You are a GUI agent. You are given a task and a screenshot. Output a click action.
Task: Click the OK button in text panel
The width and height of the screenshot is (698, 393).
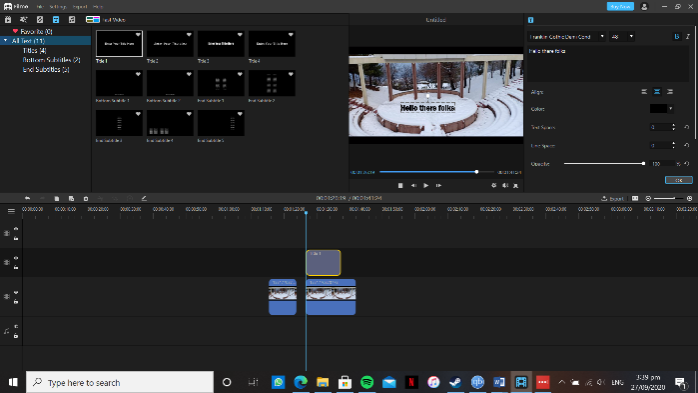coord(678,180)
